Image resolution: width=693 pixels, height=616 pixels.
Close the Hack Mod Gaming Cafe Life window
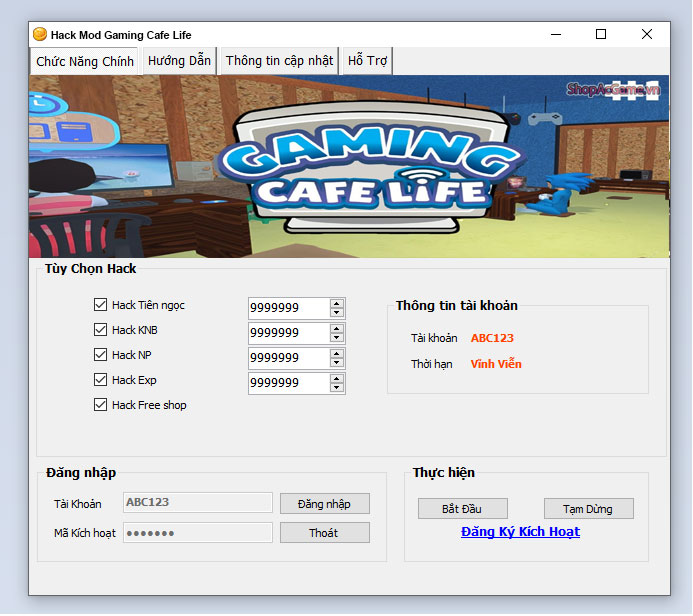tap(647, 34)
